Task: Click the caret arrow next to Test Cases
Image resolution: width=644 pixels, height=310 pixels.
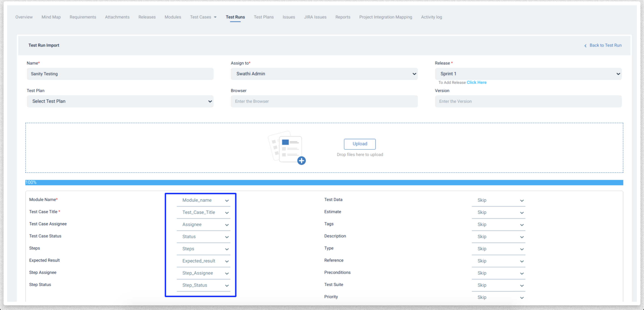Action: click(x=215, y=17)
